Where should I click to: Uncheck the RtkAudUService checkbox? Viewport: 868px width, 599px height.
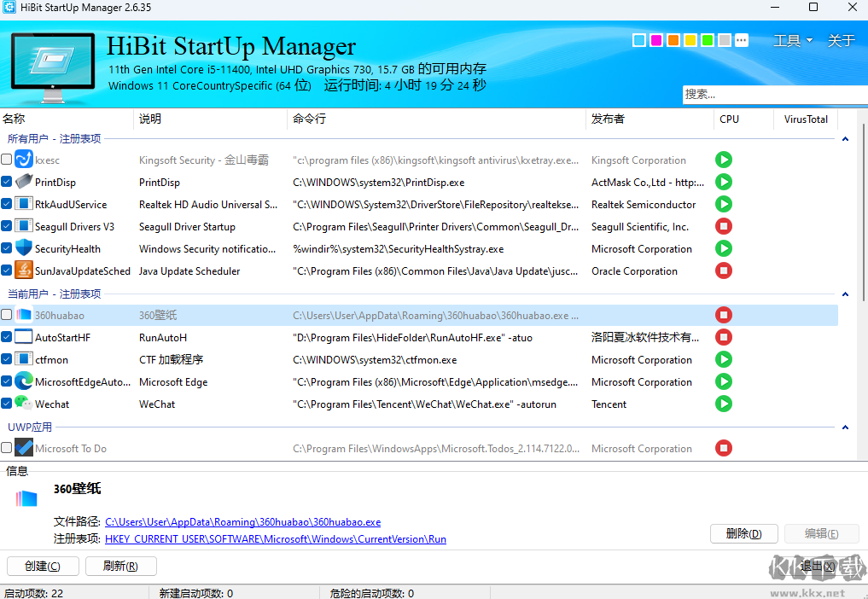coord(7,204)
